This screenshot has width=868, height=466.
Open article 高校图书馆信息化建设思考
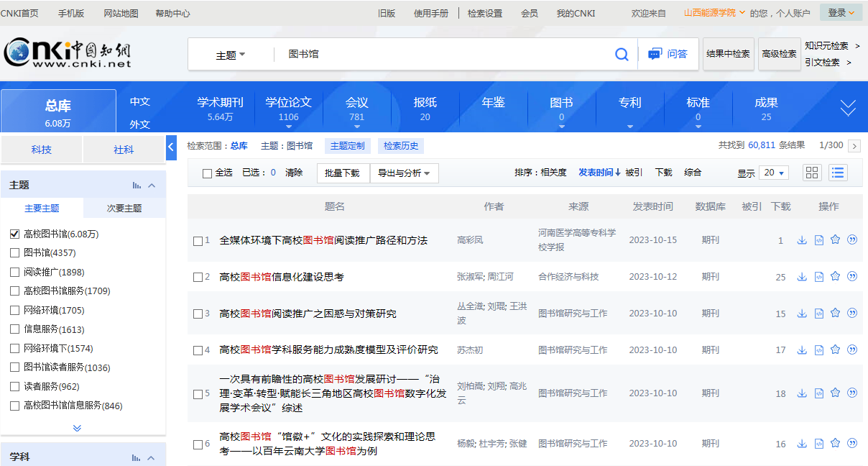(x=282, y=277)
